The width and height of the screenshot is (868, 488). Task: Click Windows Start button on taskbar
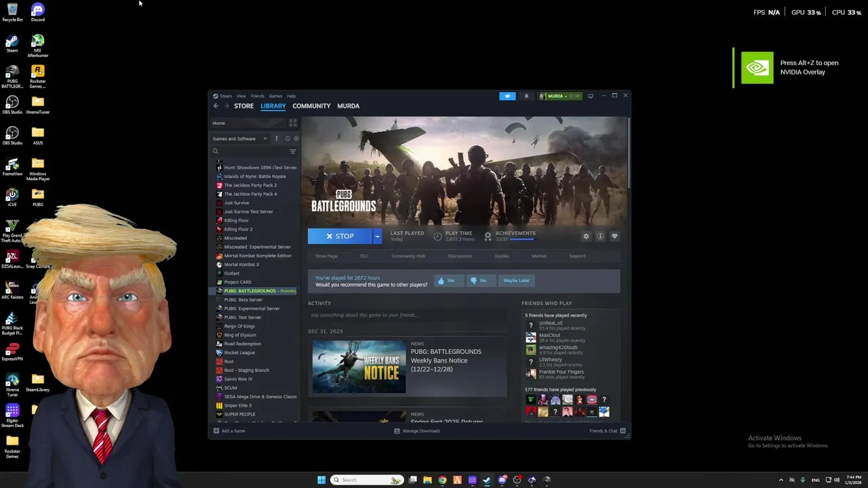(321, 480)
